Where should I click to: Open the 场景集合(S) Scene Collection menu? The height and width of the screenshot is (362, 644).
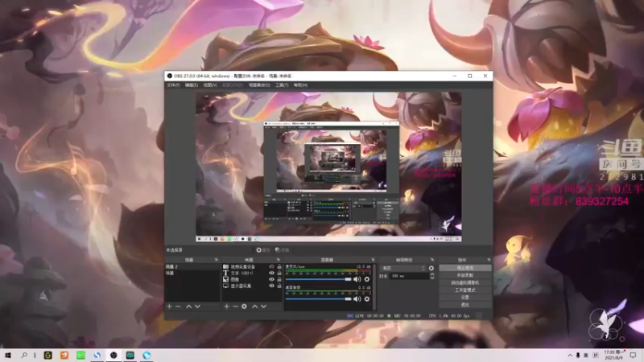[259, 85]
